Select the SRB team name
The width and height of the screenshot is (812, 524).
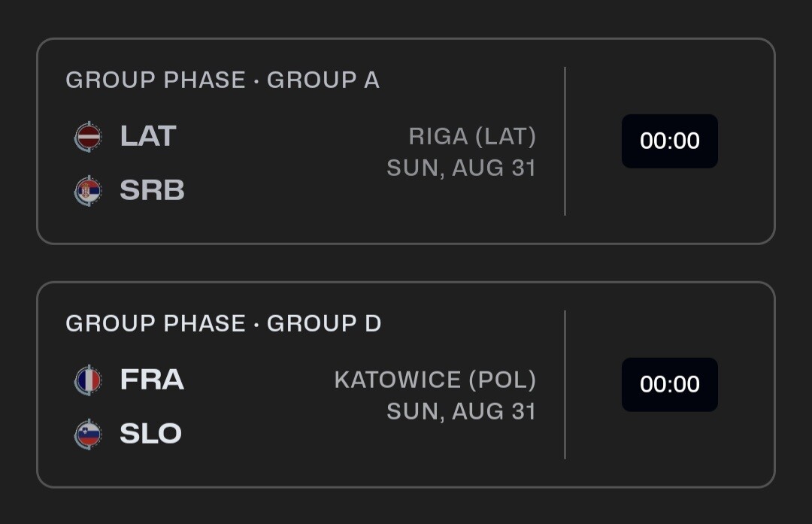(152, 191)
